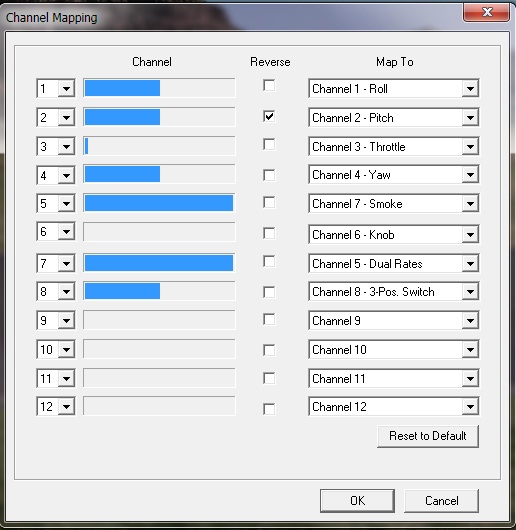Enable Reverse checkbox for channel 1
516x530 pixels.
[x=269, y=86]
